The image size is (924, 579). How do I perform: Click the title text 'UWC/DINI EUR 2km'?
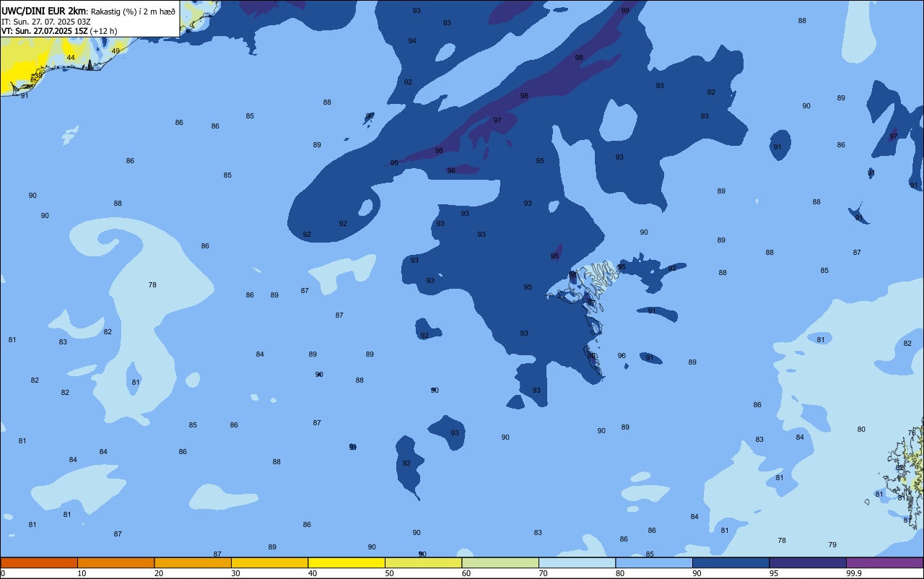(44, 11)
